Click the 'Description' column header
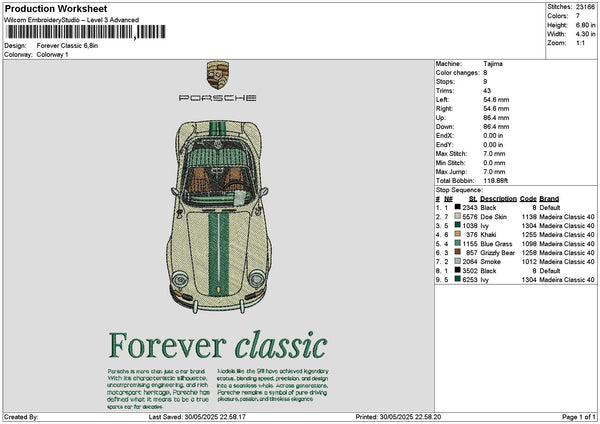Image resolution: width=600 pixels, height=424 pixels. [x=498, y=199]
